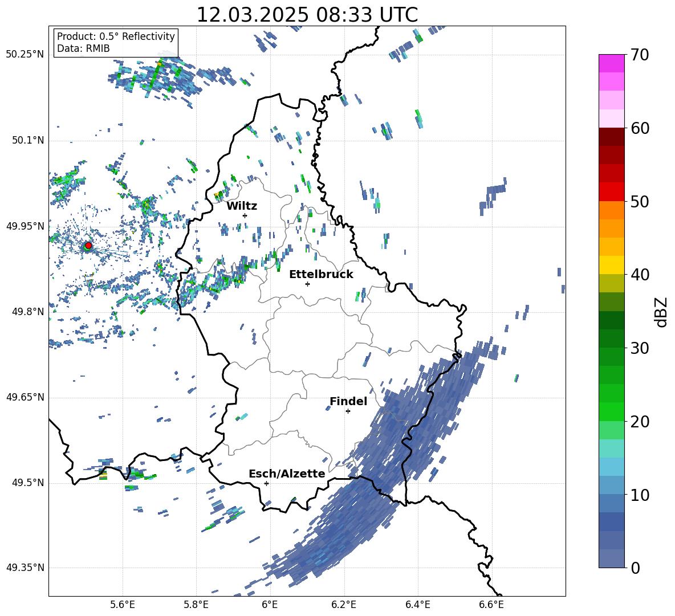Click the 49.35°N latitude tick label
Image resolution: width=675 pixels, height=616 pixels.
point(25,568)
